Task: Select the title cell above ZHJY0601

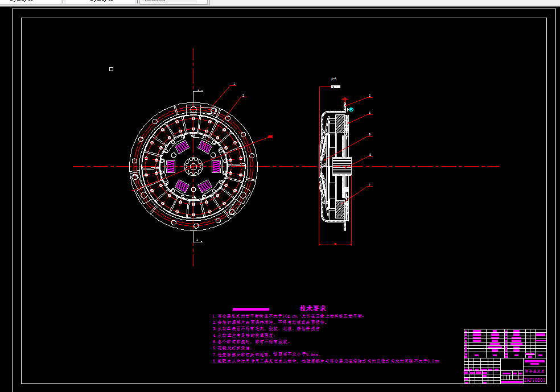Action: pos(534,372)
